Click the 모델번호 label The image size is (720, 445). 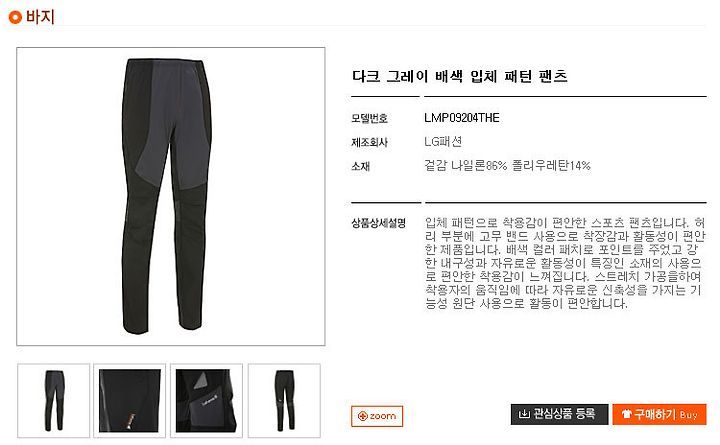pyautogui.click(x=370, y=118)
